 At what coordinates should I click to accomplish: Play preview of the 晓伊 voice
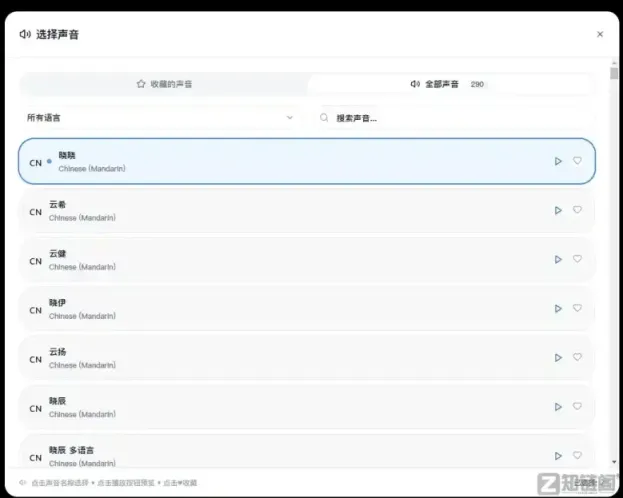[x=558, y=308]
